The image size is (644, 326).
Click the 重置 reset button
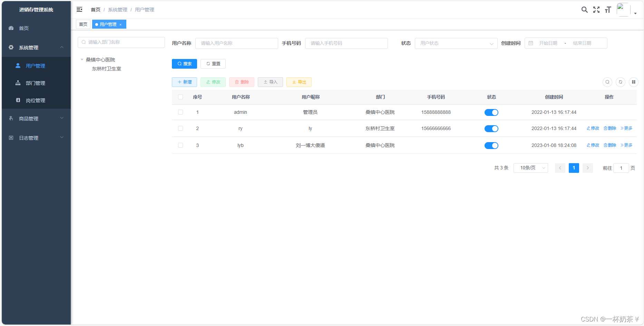[x=213, y=64]
